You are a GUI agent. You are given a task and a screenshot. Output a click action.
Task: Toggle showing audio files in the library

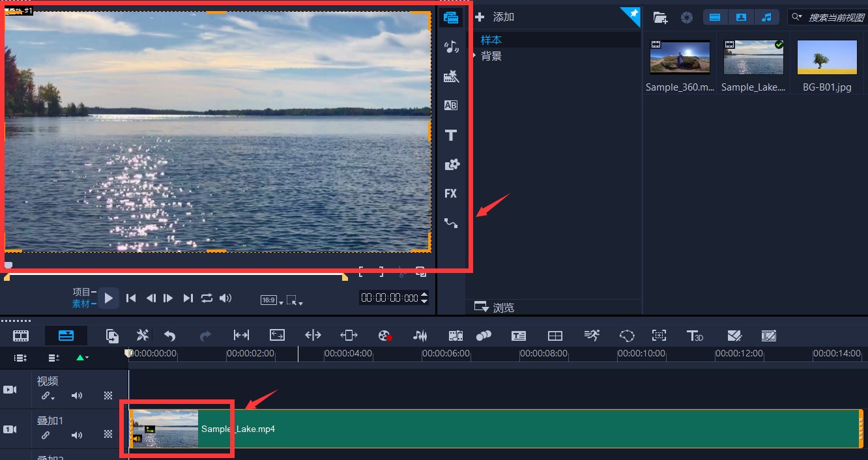767,18
